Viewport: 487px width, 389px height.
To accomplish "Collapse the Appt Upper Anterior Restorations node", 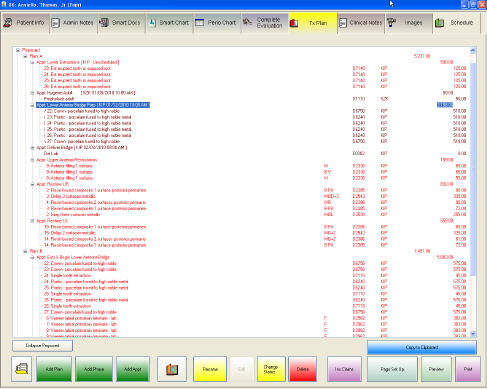I will 32,160.
